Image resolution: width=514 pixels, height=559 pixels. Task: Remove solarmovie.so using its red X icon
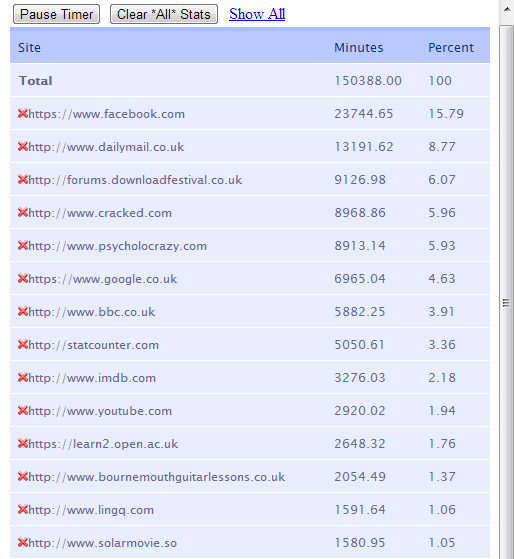23,543
